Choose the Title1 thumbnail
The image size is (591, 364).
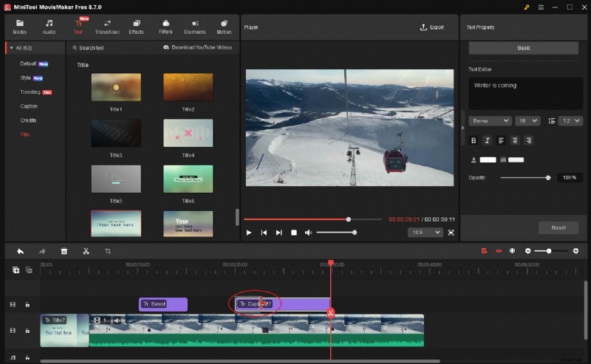(x=116, y=87)
